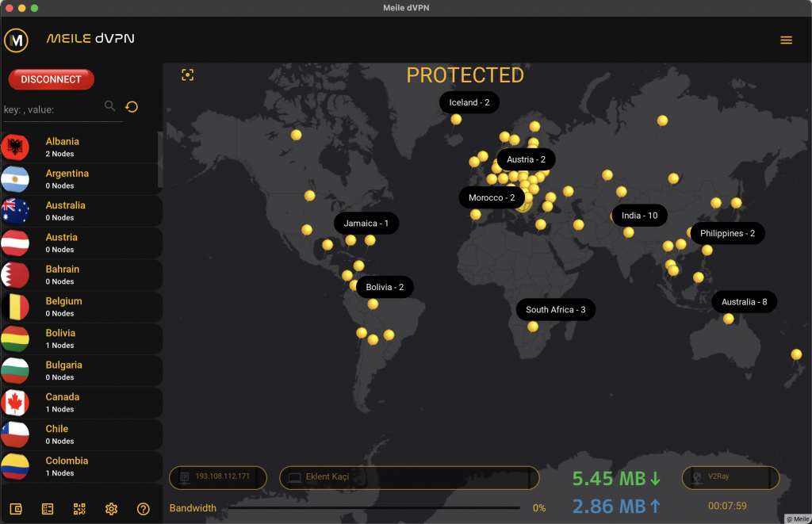
Task: Open the hamburger menu
Action: click(786, 39)
